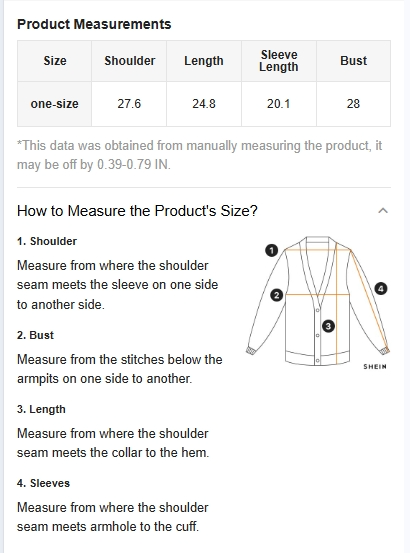This screenshot has height=553, width=410.
Task: Click the one-size row label
Action: pos(54,104)
